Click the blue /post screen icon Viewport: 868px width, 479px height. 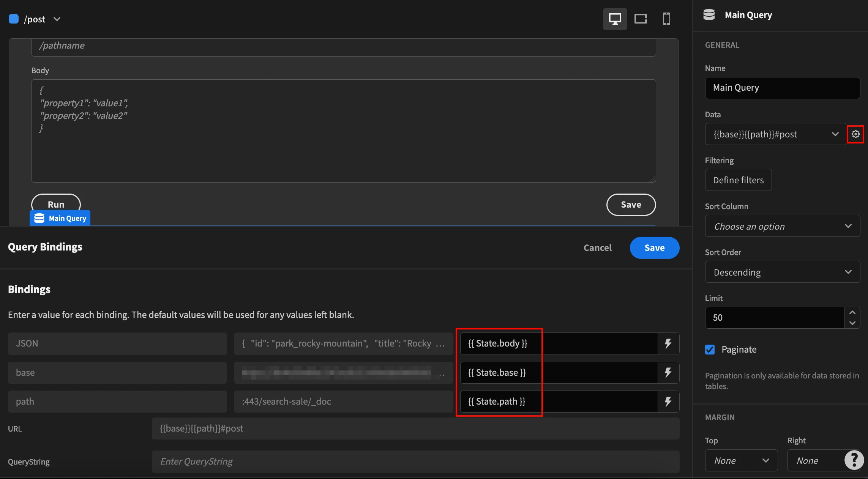[14, 19]
